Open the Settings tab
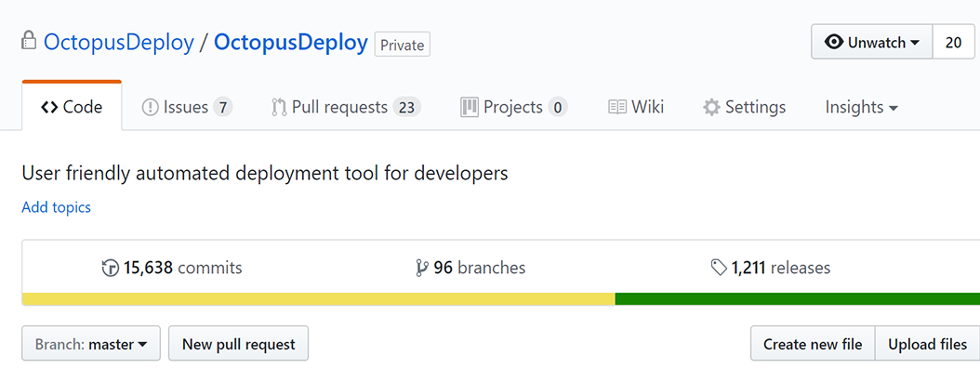This screenshot has width=980, height=368. click(745, 108)
